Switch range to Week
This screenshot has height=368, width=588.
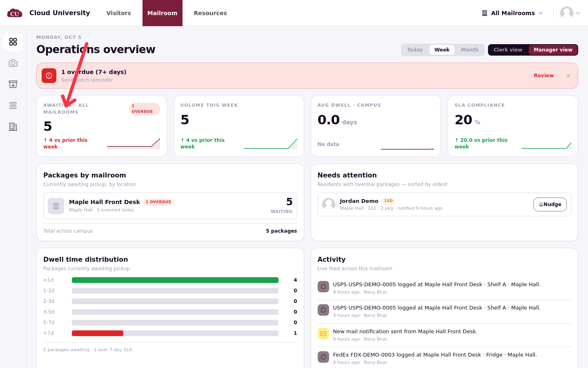click(x=442, y=50)
